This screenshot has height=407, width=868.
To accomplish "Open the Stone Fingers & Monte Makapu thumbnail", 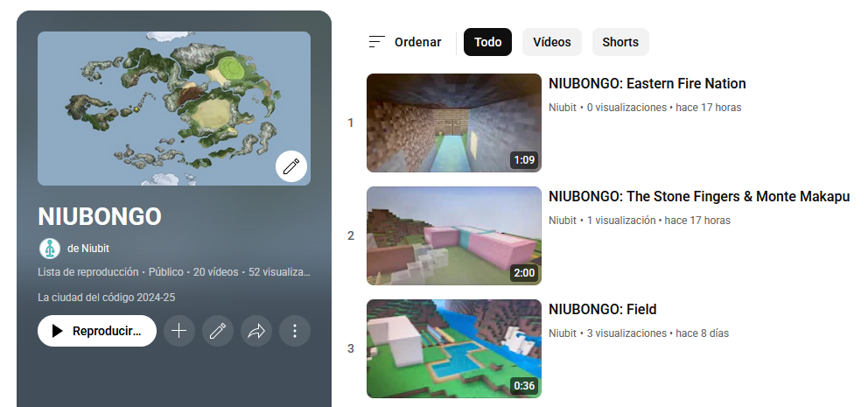I will click(x=453, y=235).
